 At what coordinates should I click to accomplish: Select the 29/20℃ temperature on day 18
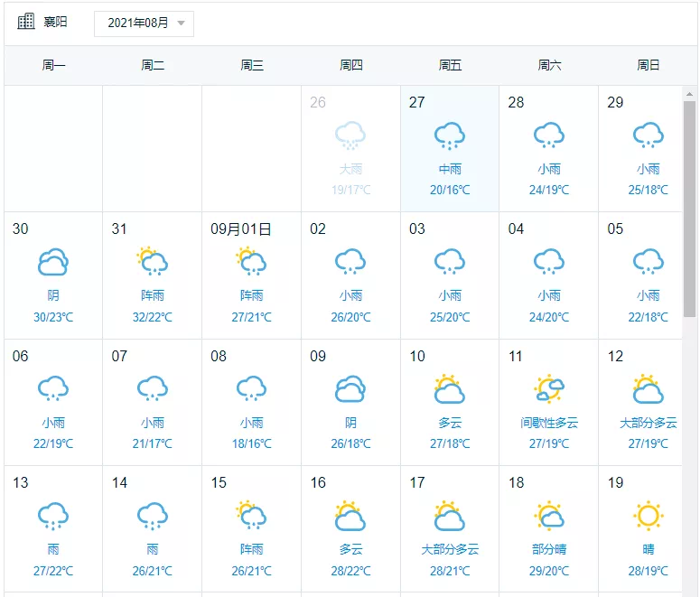coord(549,571)
